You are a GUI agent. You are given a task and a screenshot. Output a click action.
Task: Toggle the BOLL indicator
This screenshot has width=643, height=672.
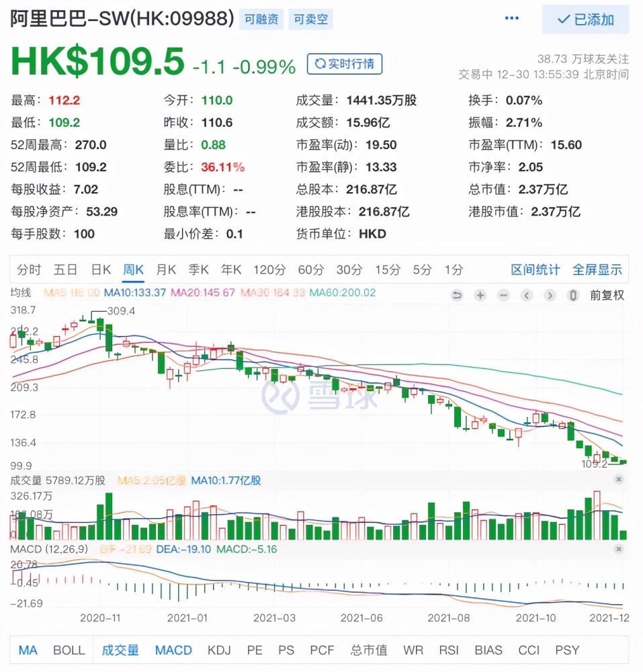(x=69, y=650)
